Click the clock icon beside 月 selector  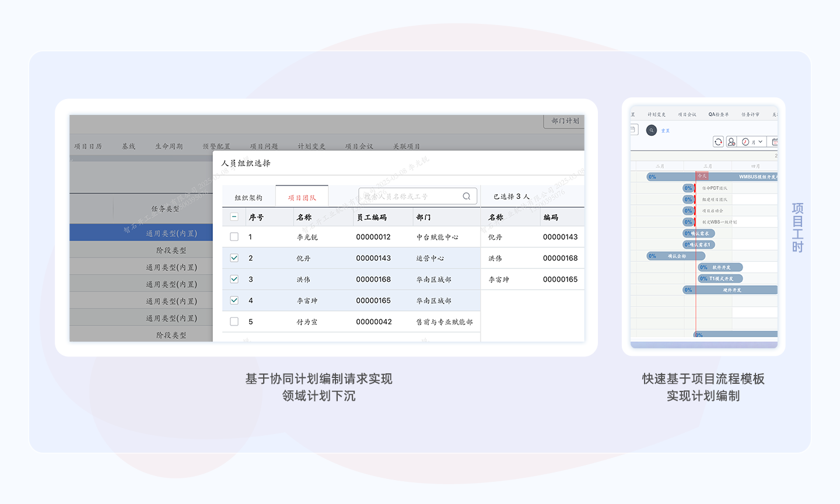click(745, 142)
